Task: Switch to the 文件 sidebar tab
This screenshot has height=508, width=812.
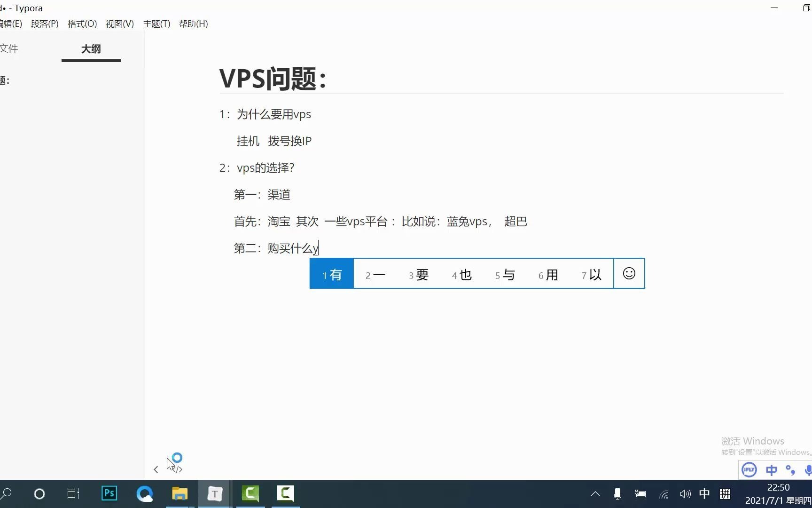Action: click(9, 48)
